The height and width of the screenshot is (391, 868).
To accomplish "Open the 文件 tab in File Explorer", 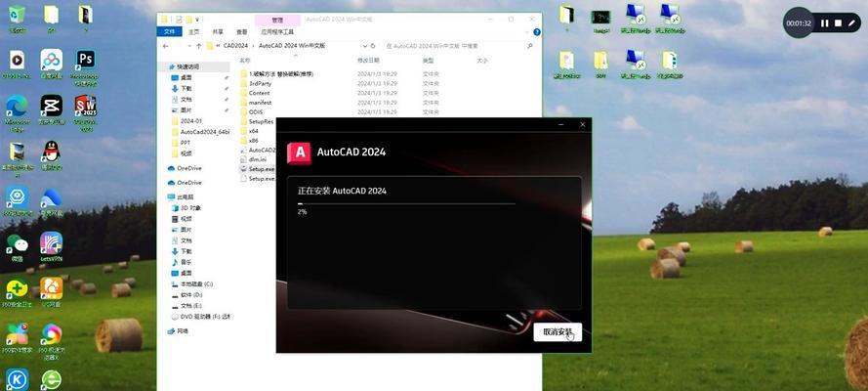I will 169,31.
